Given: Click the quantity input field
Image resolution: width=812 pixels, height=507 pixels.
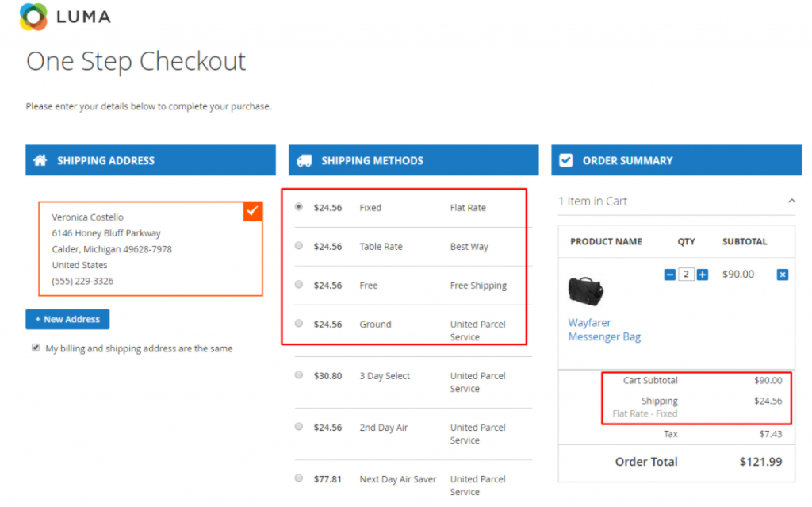Looking at the screenshot, I should click(x=686, y=275).
